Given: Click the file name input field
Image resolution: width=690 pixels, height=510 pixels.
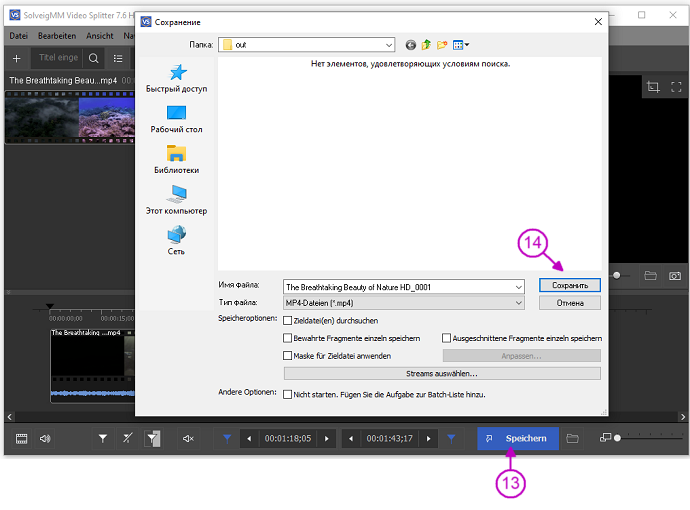Looking at the screenshot, I should pos(399,287).
